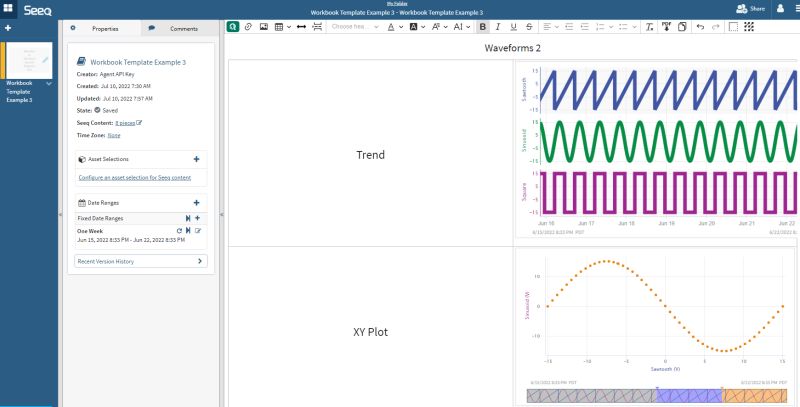Click Configure an asset selection link
800x407 pixels.
(135, 177)
